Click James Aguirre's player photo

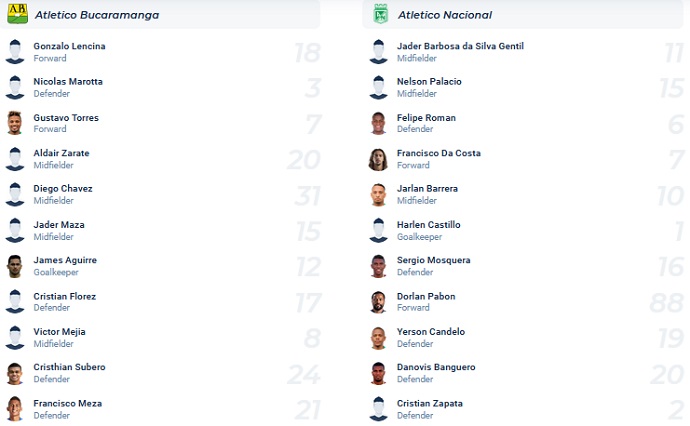point(15,266)
